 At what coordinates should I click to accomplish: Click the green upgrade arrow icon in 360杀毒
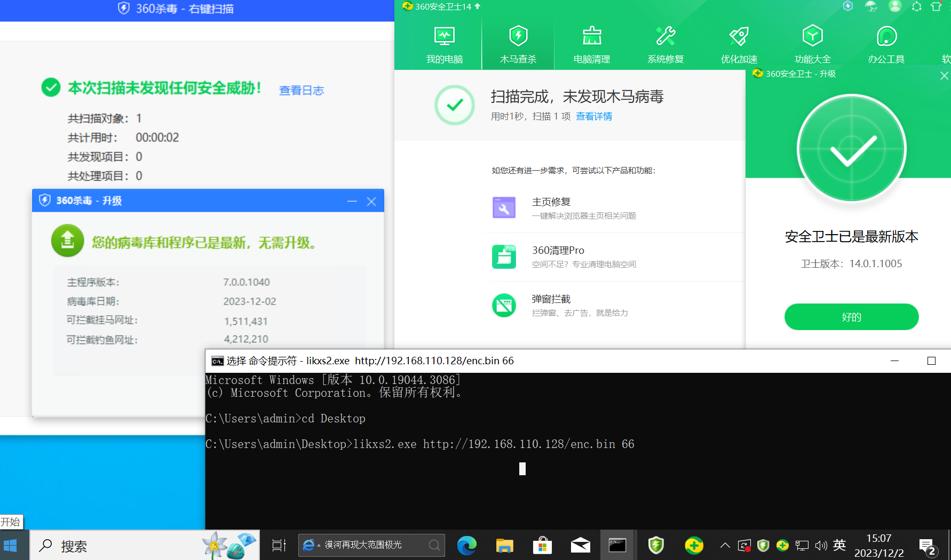[67, 241]
